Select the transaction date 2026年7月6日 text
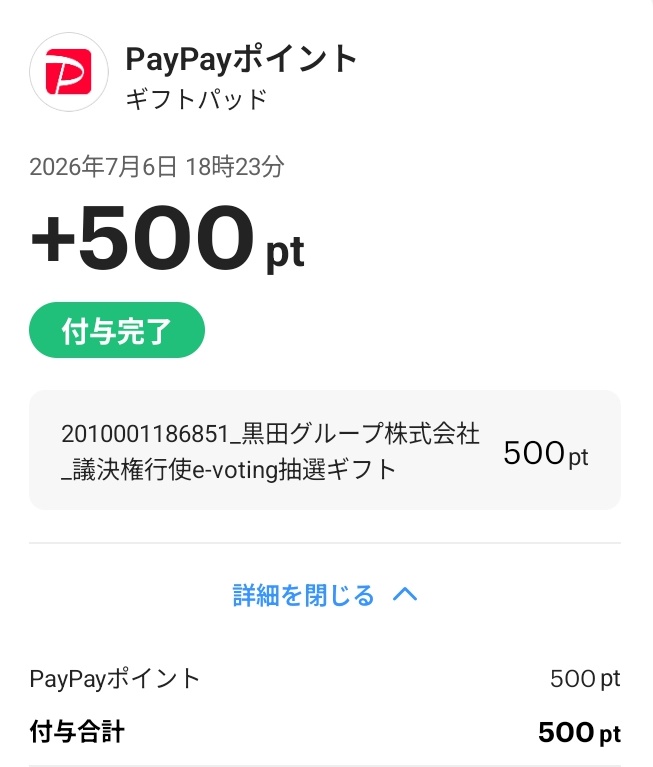 pyautogui.click(x=103, y=167)
